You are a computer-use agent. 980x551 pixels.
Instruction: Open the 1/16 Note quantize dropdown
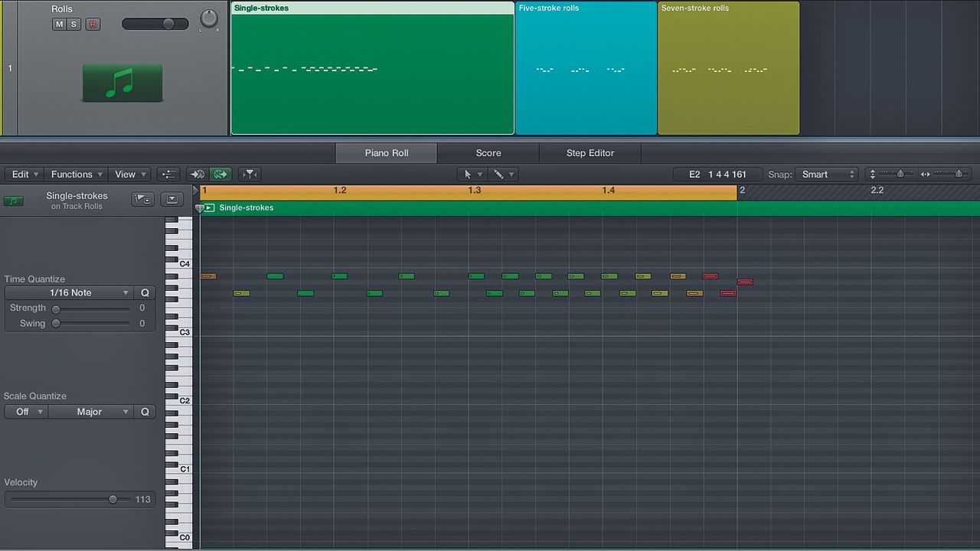(x=70, y=293)
